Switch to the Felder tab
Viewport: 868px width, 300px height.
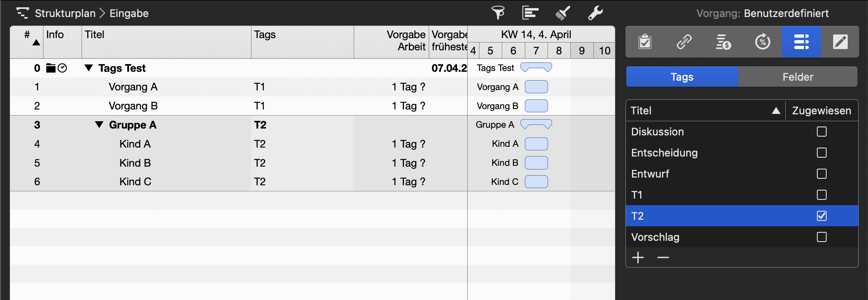coord(797,77)
